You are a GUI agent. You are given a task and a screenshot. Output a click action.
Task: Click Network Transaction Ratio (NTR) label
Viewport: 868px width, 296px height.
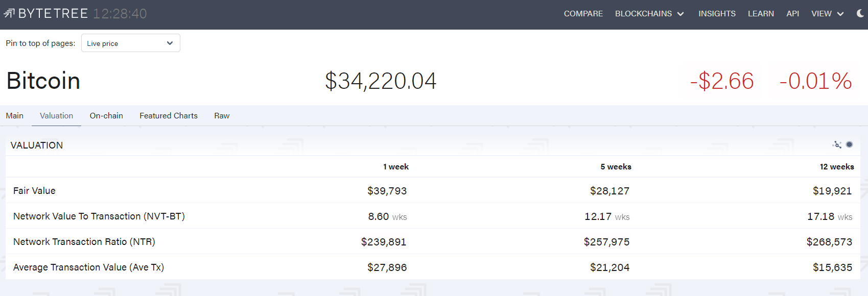click(x=84, y=242)
